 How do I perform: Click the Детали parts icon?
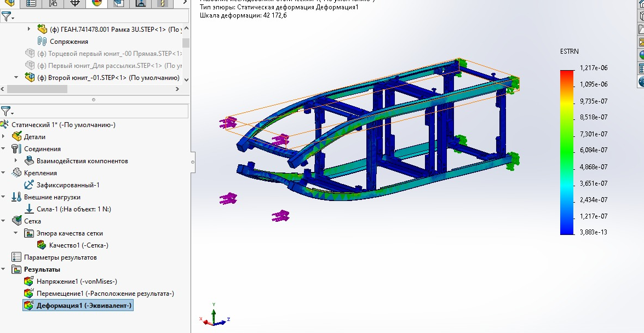click(x=17, y=136)
